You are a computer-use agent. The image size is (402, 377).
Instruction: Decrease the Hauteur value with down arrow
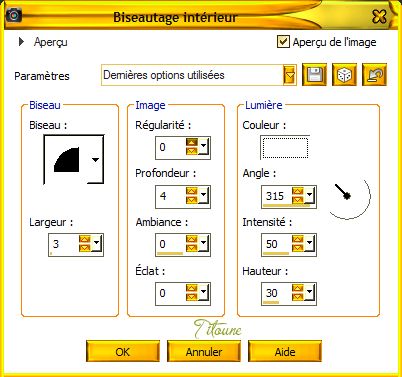(x=298, y=297)
